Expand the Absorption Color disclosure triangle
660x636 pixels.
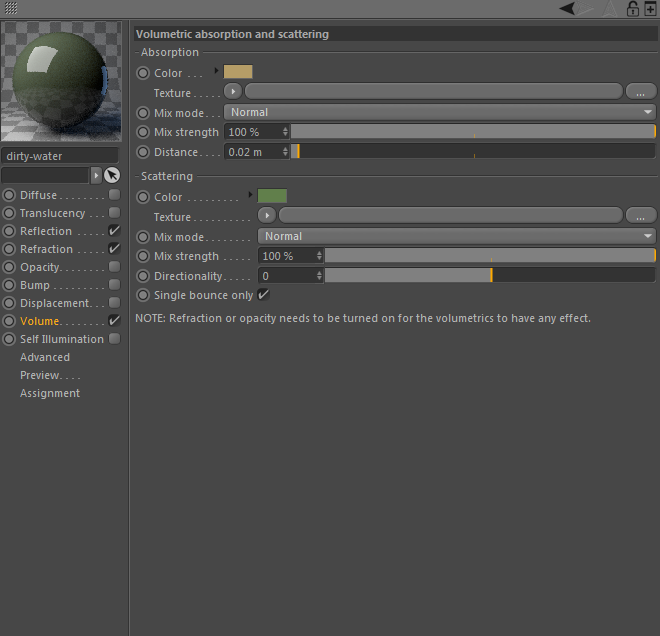216,71
